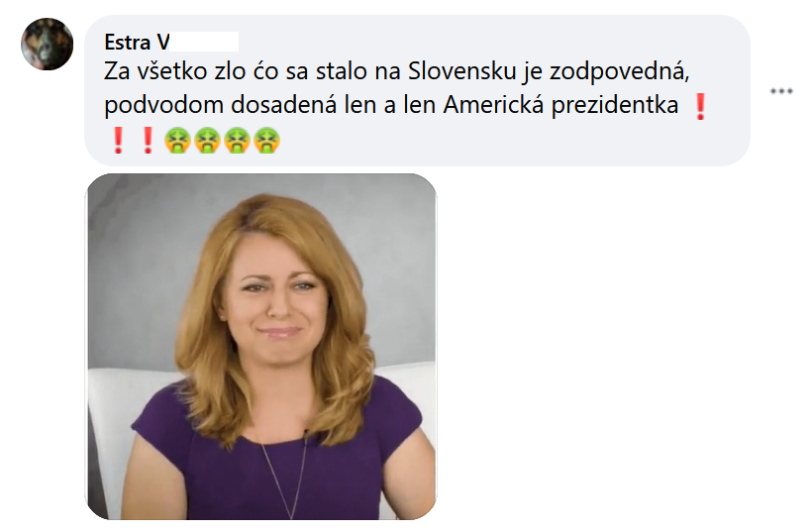
Task: Click the second nauseated face emoji
Action: coord(208,141)
